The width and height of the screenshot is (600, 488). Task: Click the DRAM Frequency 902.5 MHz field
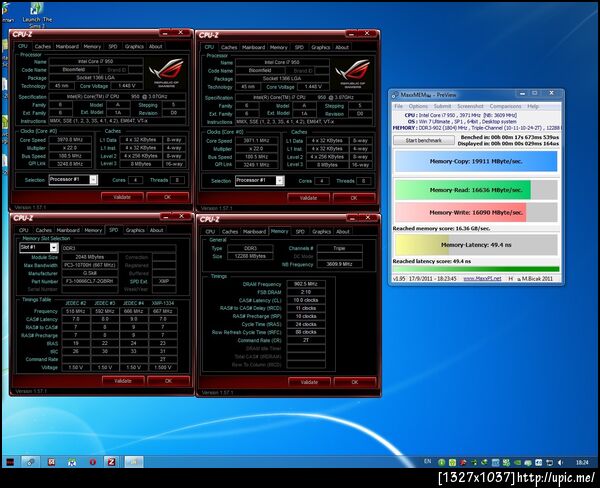click(x=306, y=284)
